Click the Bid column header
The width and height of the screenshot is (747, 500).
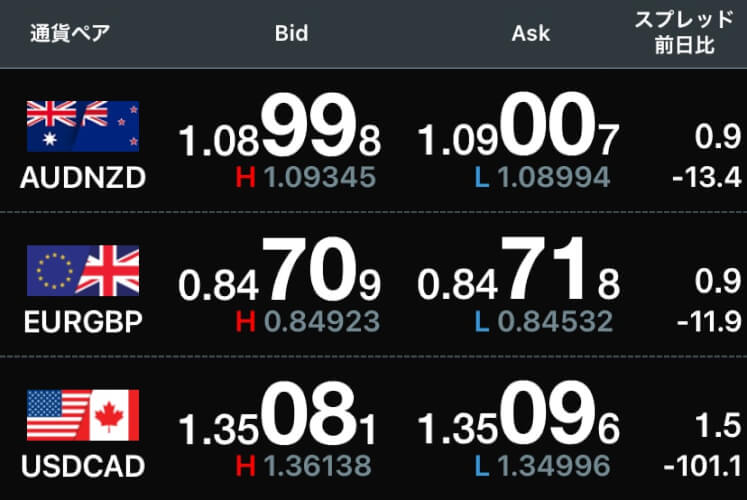coord(291,33)
